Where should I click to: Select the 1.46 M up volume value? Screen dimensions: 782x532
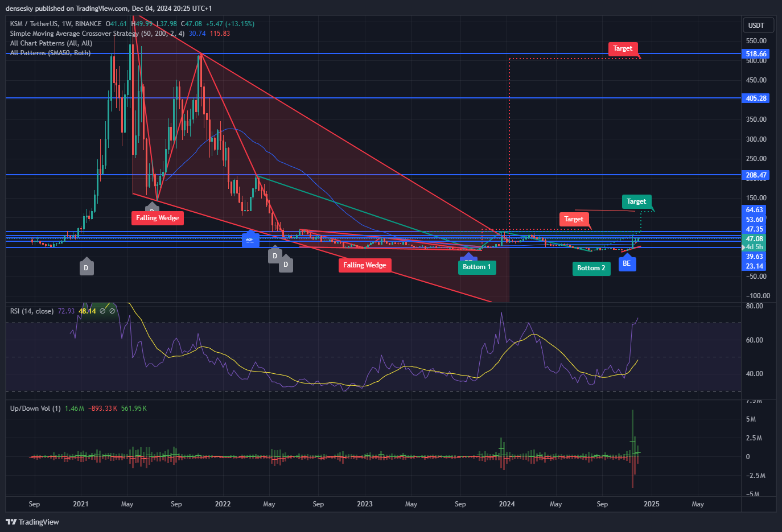point(75,409)
